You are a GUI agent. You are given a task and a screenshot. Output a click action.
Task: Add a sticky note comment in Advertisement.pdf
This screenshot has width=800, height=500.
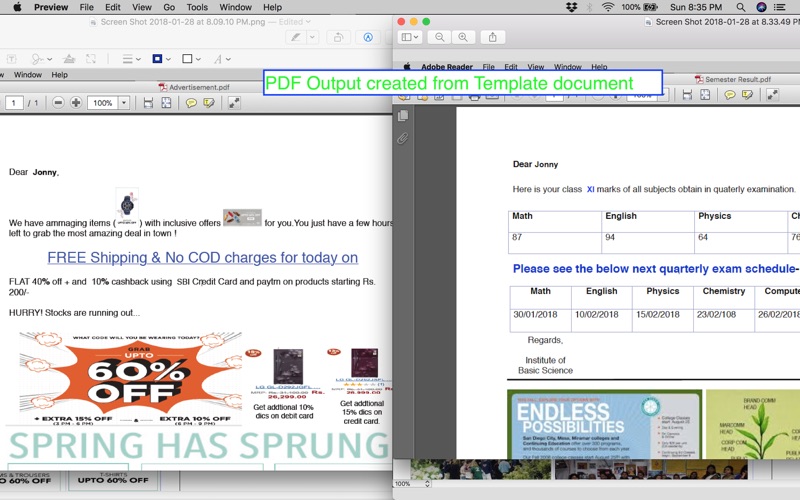tap(191, 103)
